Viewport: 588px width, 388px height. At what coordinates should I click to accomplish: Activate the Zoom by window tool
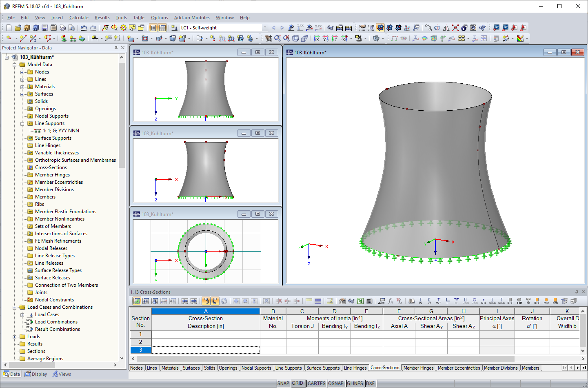pos(277,38)
